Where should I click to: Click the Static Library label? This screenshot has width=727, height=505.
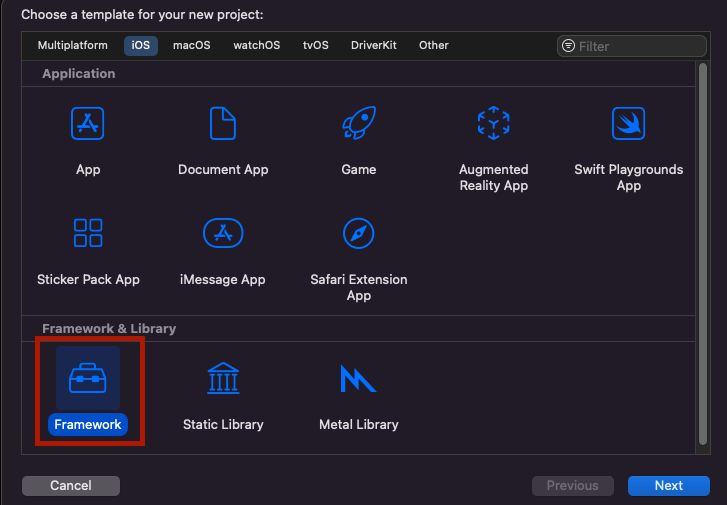click(x=223, y=424)
